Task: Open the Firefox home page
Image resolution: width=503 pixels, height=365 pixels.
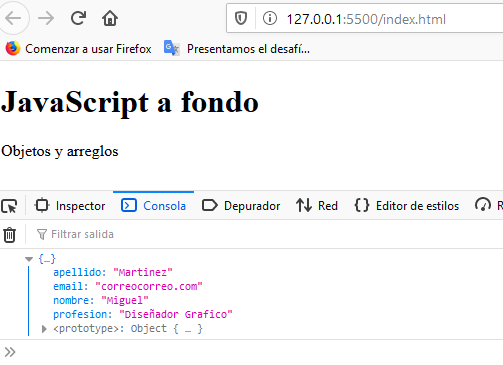Action: tap(110, 18)
